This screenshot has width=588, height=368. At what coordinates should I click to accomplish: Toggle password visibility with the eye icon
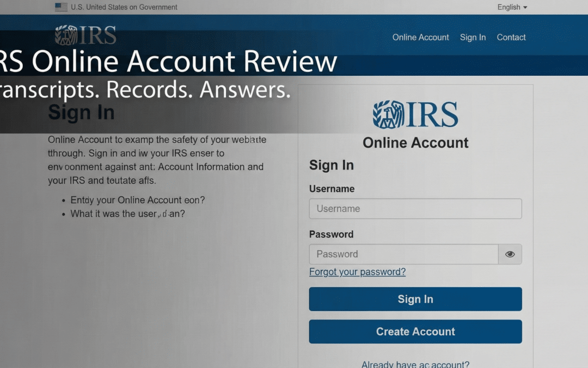tap(510, 254)
